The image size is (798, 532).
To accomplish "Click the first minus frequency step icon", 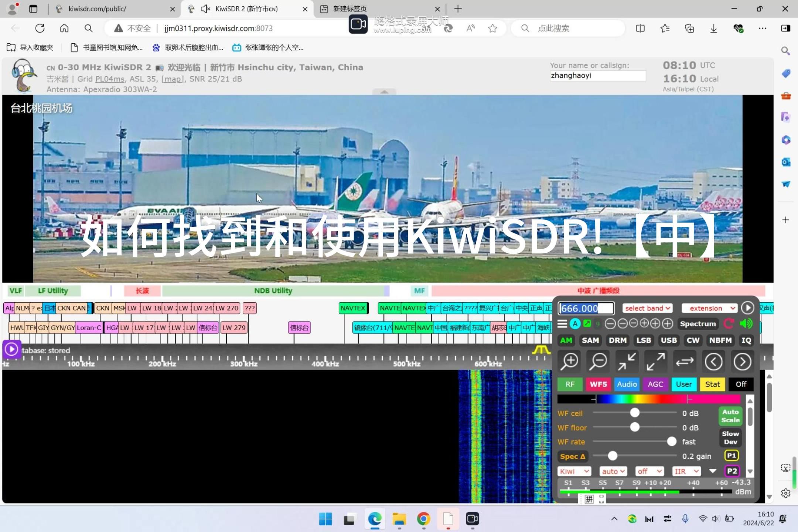I will pos(610,324).
